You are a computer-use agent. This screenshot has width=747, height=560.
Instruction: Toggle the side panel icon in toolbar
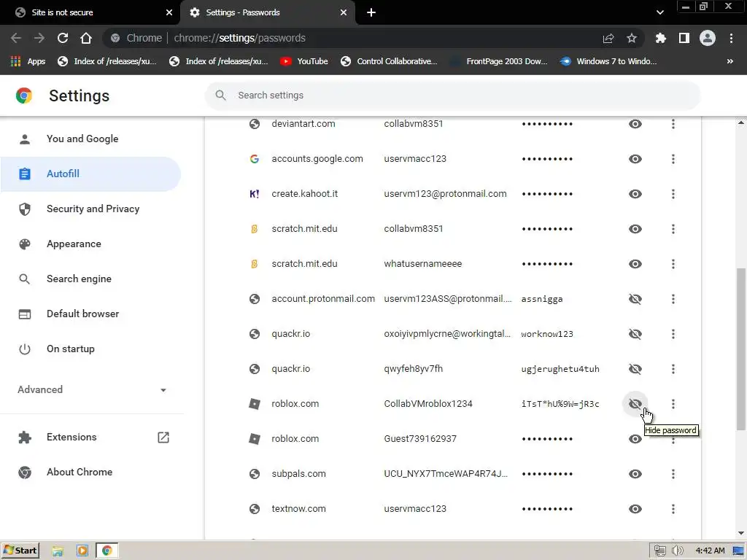684,38
